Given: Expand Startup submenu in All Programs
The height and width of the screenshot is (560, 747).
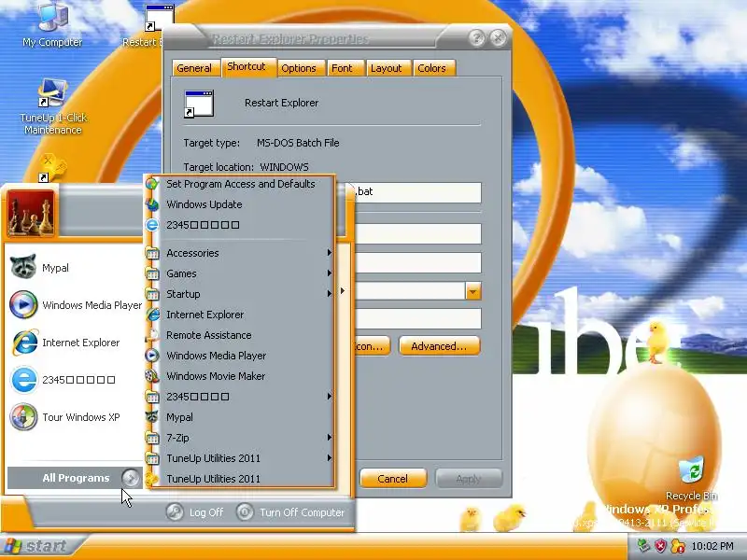Looking at the screenshot, I should 240,294.
